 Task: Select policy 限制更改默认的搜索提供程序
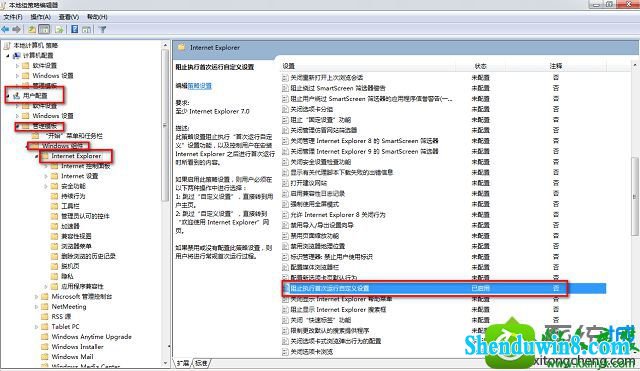point(329,331)
